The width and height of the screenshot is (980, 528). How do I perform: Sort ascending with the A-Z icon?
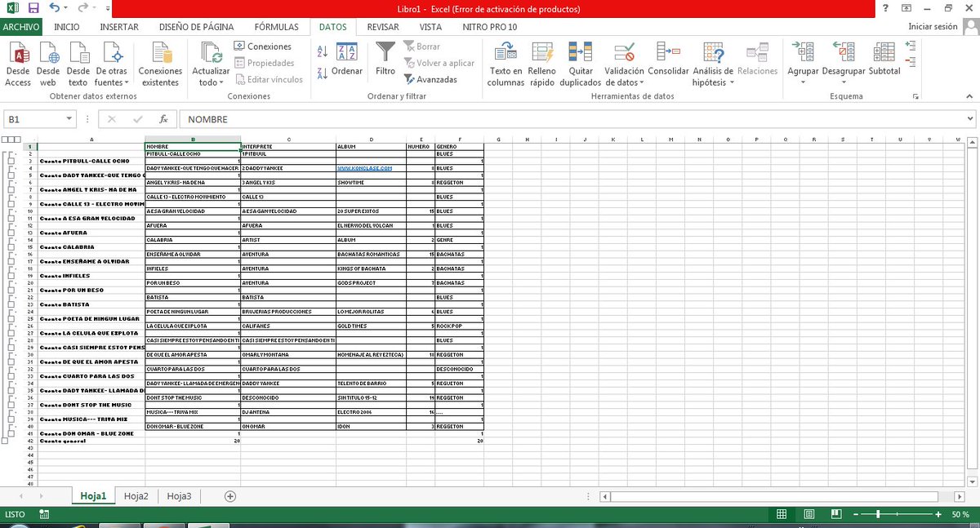(322, 51)
